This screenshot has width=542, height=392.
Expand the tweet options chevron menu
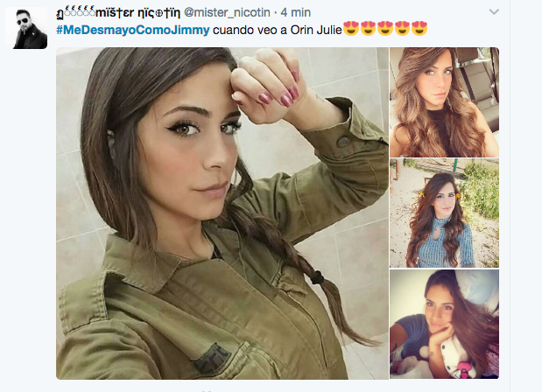pos(494,12)
